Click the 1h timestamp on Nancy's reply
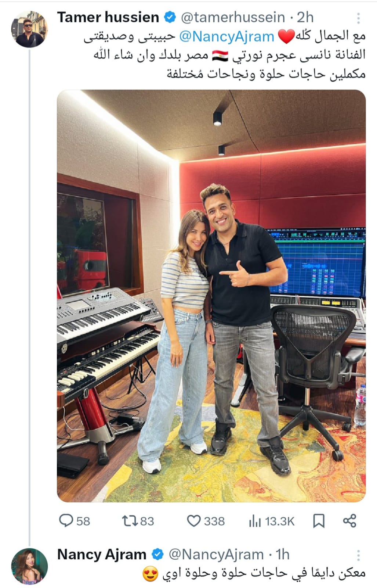The width and height of the screenshot is (377, 588). [283, 554]
